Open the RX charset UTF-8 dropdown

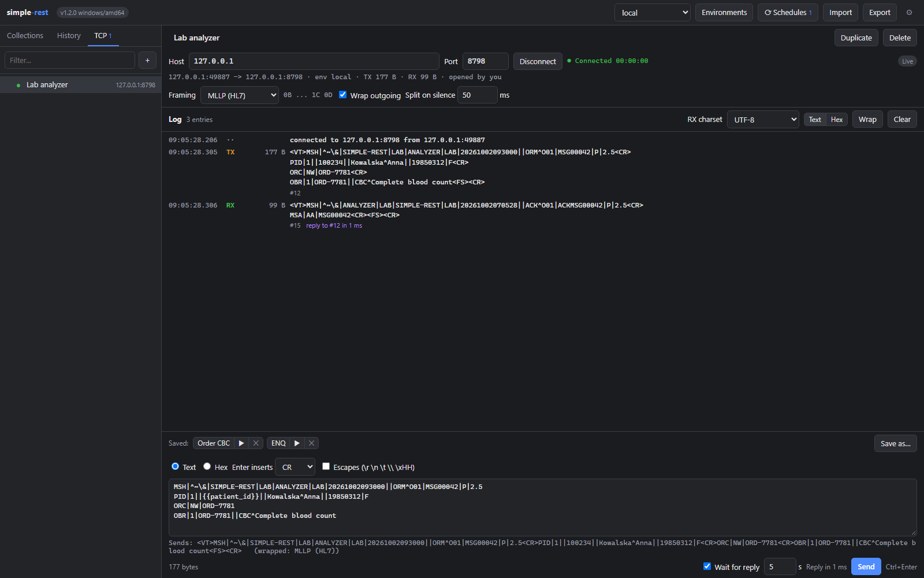coord(763,120)
